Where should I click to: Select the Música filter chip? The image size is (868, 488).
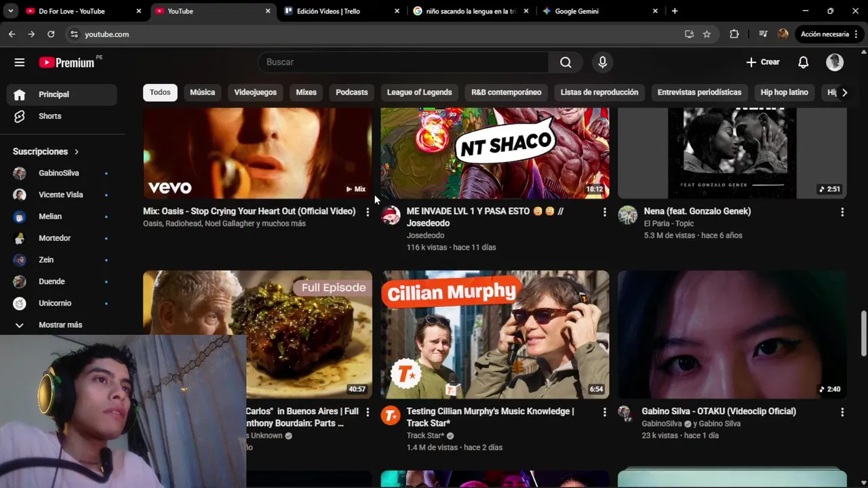click(202, 92)
